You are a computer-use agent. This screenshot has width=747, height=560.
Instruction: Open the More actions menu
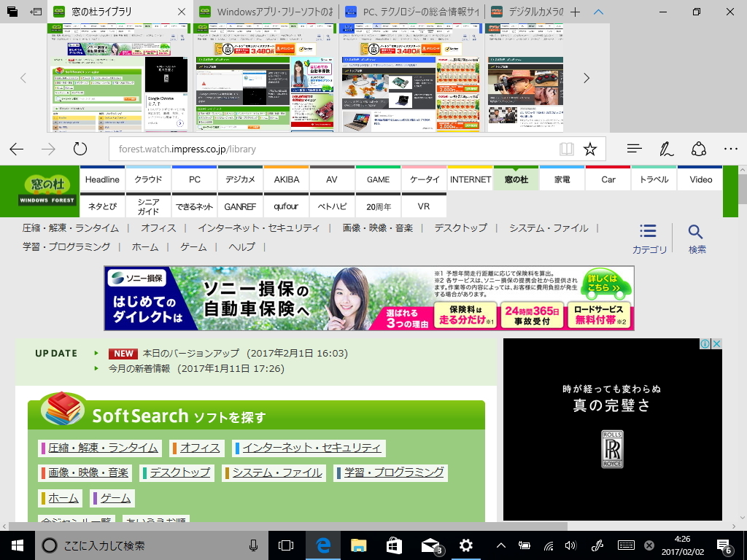(x=730, y=149)
